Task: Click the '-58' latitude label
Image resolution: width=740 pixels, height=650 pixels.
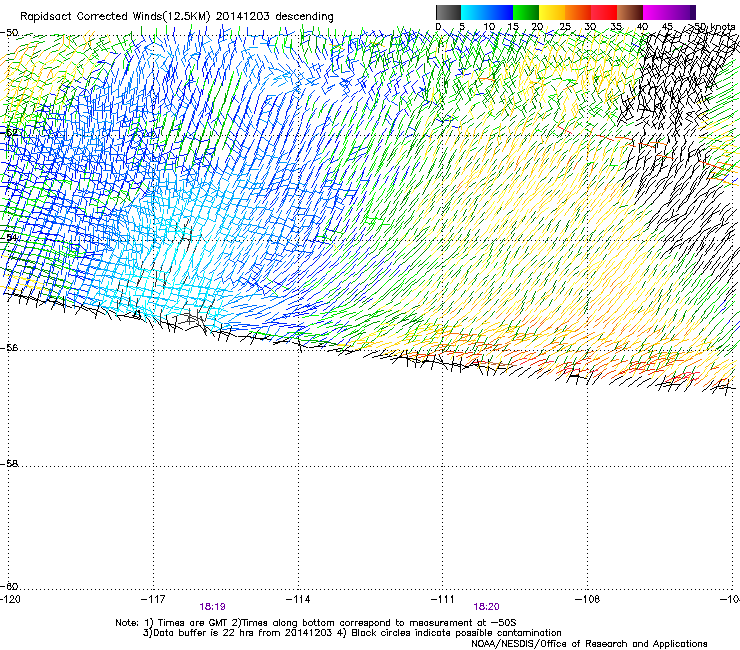Action: click(9, 464)
